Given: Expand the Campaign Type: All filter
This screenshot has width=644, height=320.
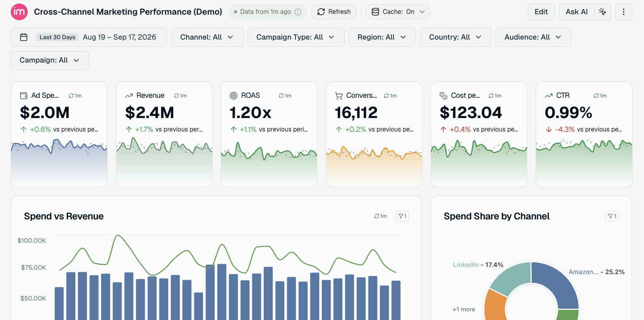Looking at the screenshot, I should point(296,37).
